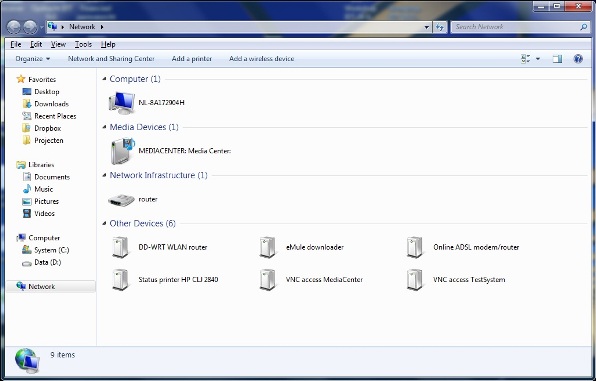Click the Videos library icon
Viewport: 596px width, 381px height.
27,213
